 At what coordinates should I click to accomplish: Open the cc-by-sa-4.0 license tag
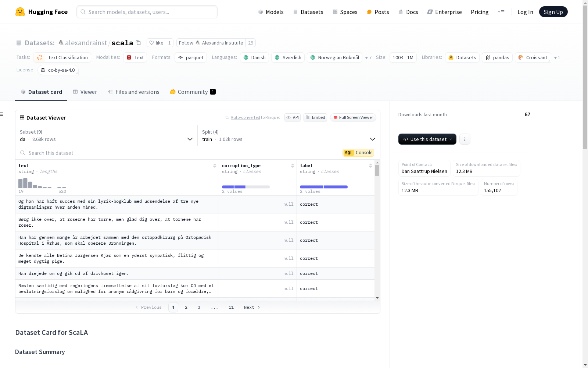point(58,70)
